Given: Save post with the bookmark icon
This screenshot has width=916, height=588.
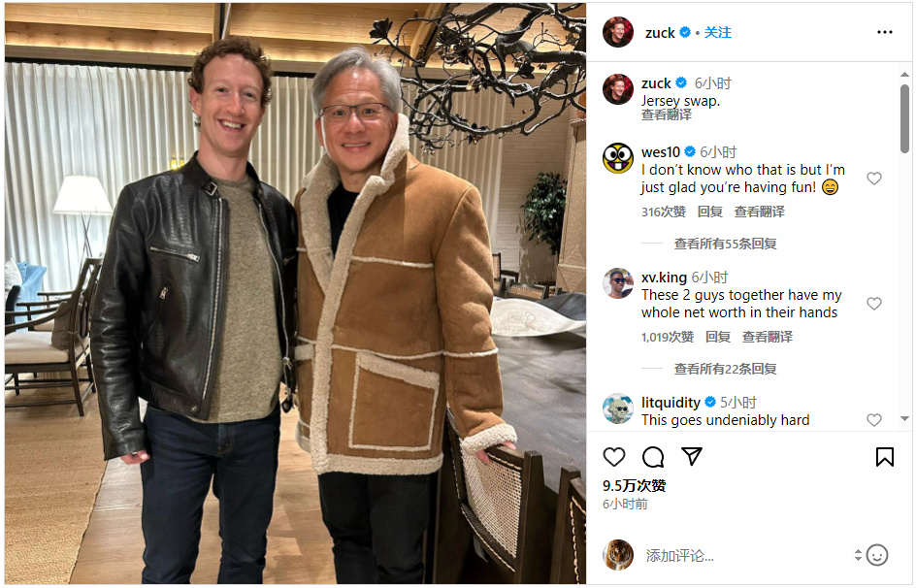Looking at the screenshot, I should pyautogui.click(x=884, y=457).
